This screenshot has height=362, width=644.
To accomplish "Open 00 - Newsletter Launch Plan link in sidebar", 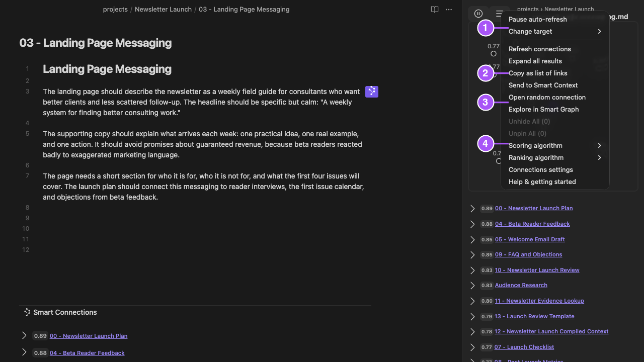I will pyautogui.click(x=534, y=208).
